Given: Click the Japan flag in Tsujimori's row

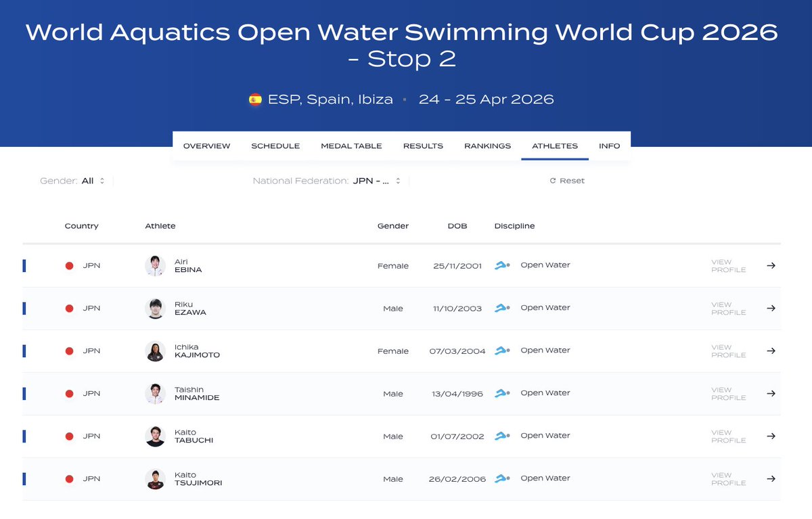Looking at the screenshot, I should (x=69, y=479).
